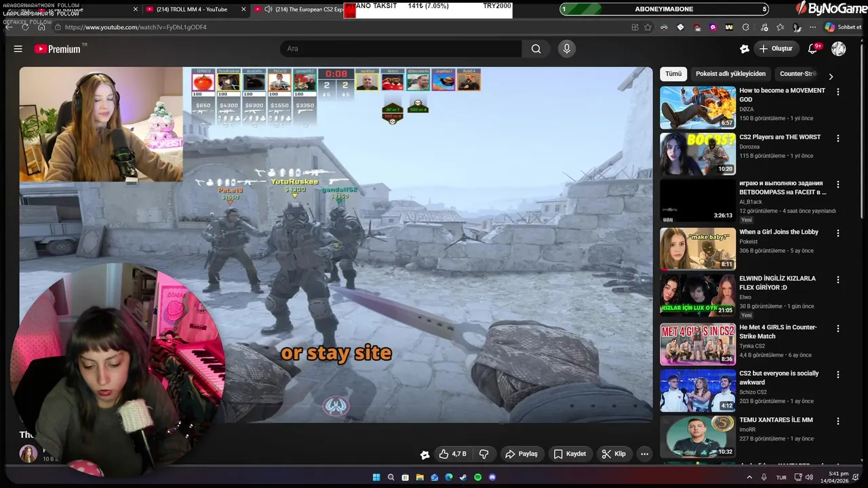Viewport: 868px width, 488px height.
Task: Refresh the page in browser toolbar
Action: click(25, 27)
